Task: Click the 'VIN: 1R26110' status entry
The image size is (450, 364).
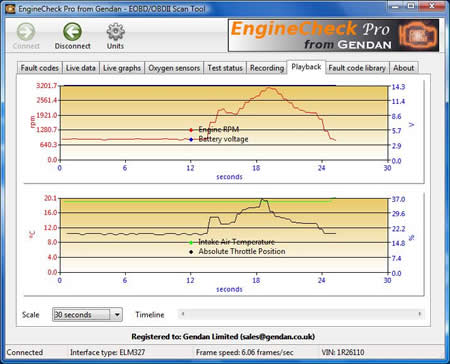Action: (x=343, y=352)
